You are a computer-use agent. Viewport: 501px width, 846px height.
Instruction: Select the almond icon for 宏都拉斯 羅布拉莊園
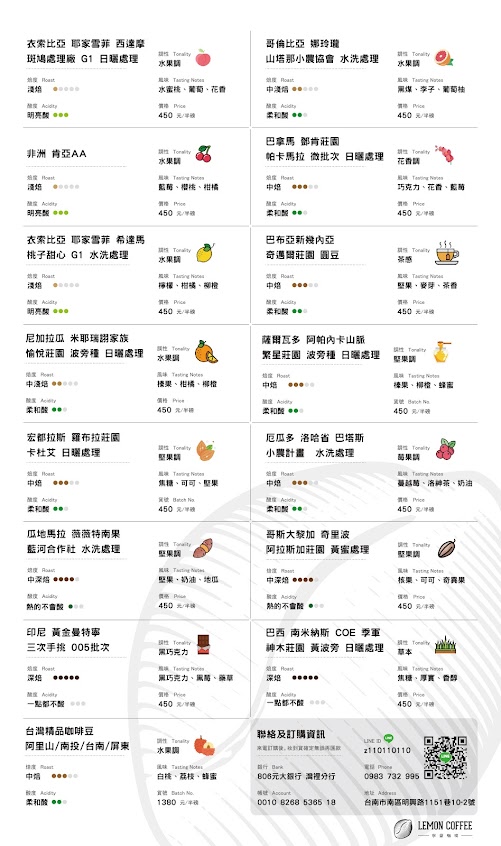click(x=205, y=451)
